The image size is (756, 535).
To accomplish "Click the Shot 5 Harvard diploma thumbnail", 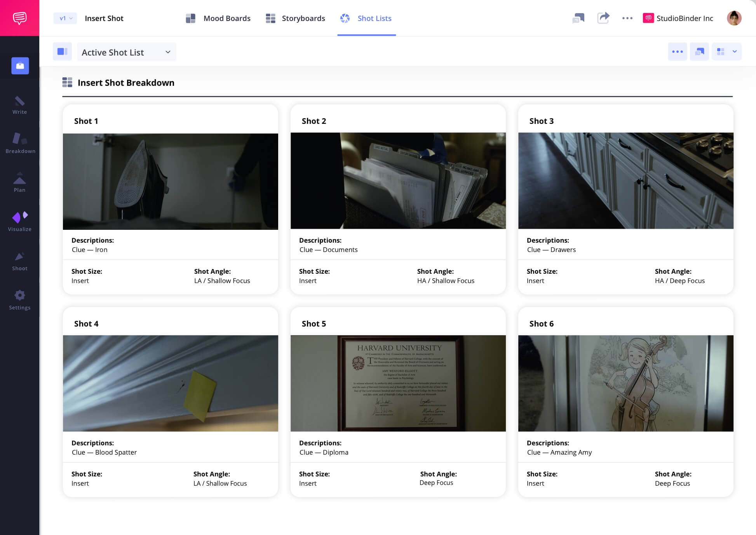I will pyautogui.click(x=398, y=383).
